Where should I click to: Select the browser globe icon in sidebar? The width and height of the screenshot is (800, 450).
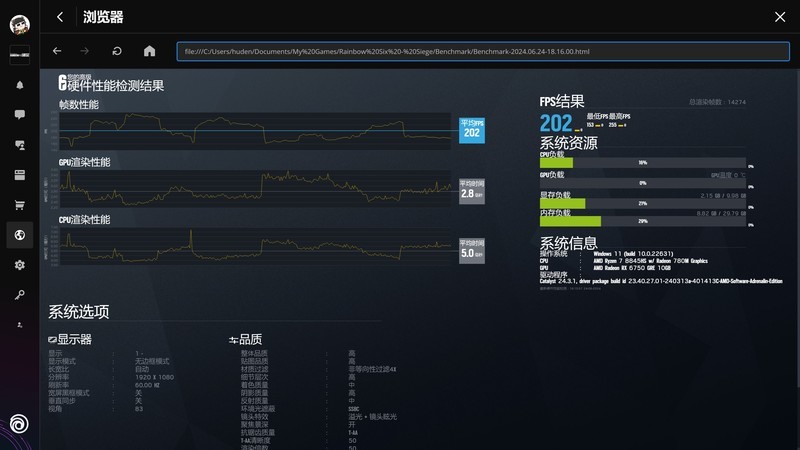[x=19, y=235]
